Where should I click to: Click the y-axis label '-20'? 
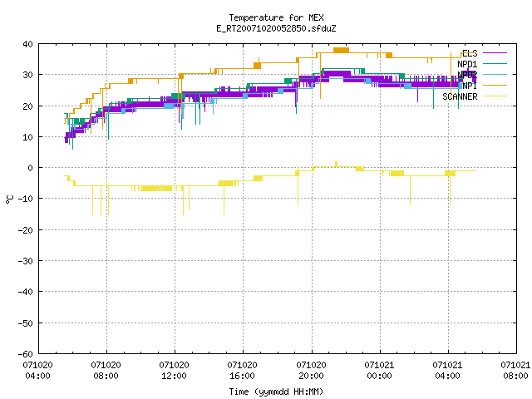point(26,230)
